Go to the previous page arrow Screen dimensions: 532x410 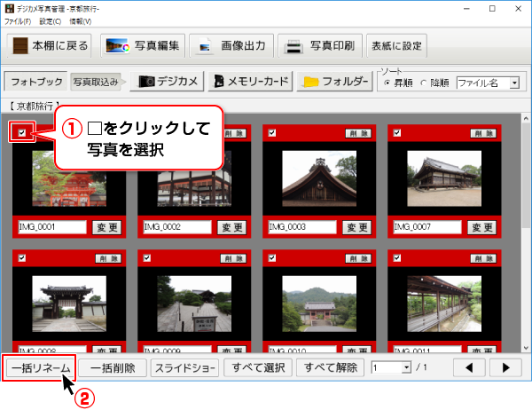[470, 367]
